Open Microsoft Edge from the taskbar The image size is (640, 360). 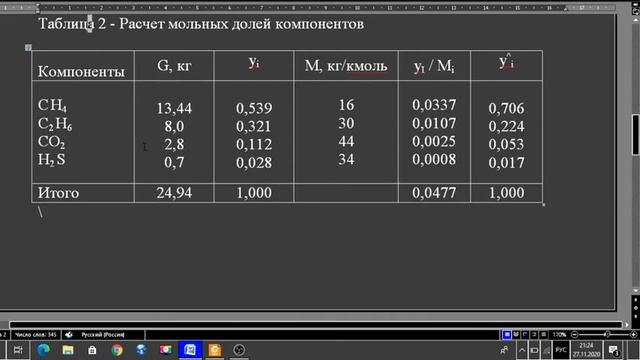(43, 350)
